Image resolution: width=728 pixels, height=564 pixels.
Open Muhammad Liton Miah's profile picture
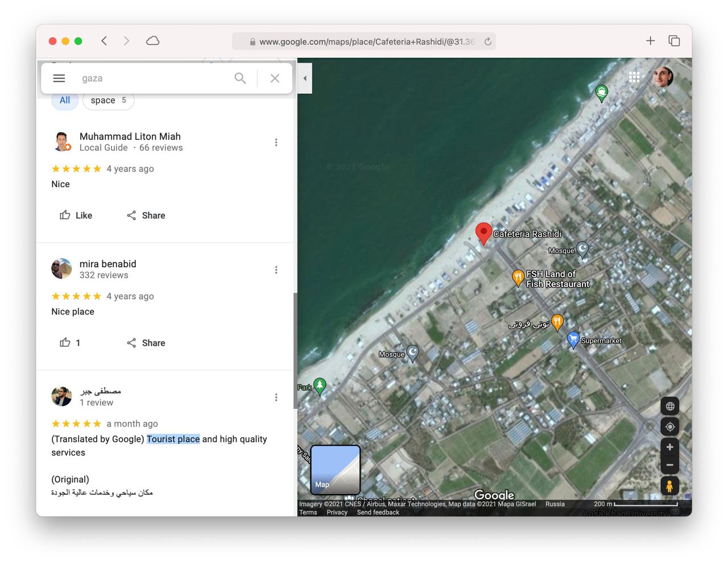(x=62, y=142)
